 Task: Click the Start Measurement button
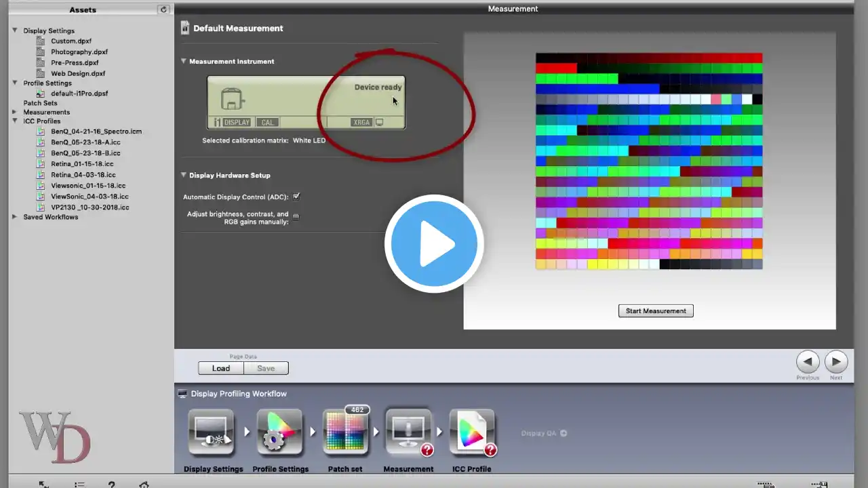point(656,311)
